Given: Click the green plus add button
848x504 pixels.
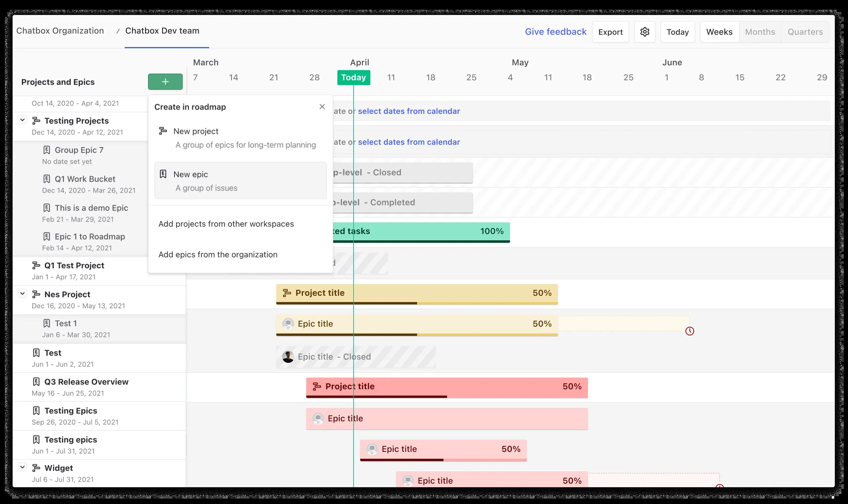Looking at the screenshot, I should tap(165, 82).
